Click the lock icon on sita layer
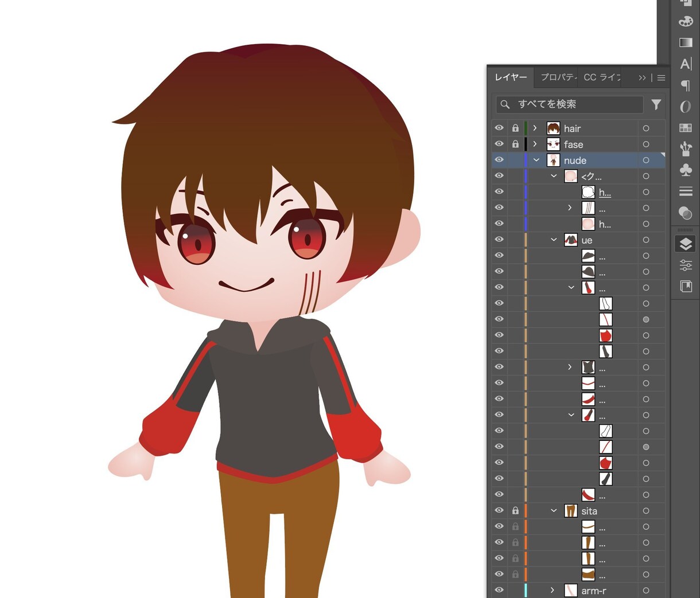700x598 pixels. (x=515, y=510)
